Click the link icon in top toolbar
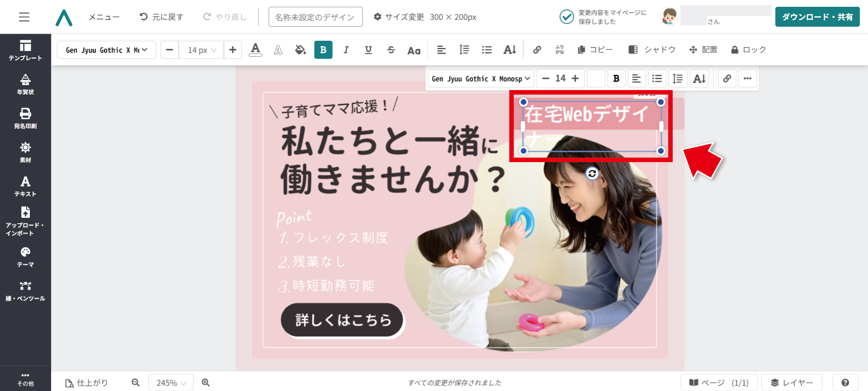 (537, 50)
